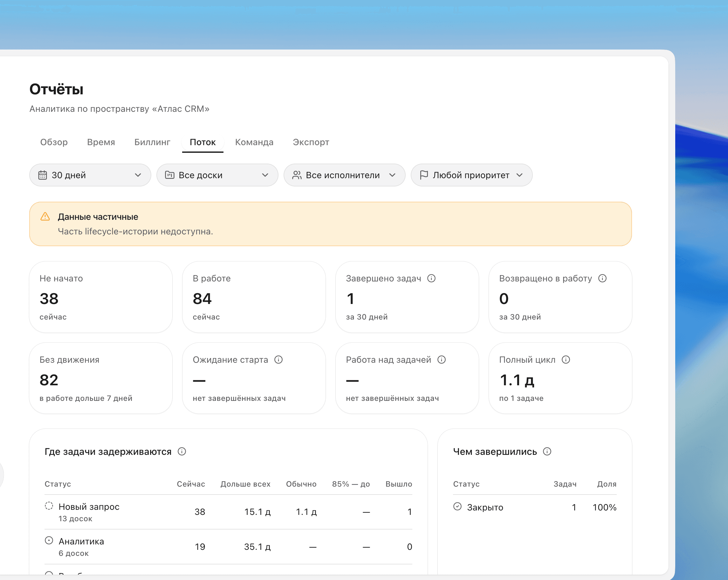Click the 85% — до column header
This screenshot has height=580, width=728.
coord(351,484)
